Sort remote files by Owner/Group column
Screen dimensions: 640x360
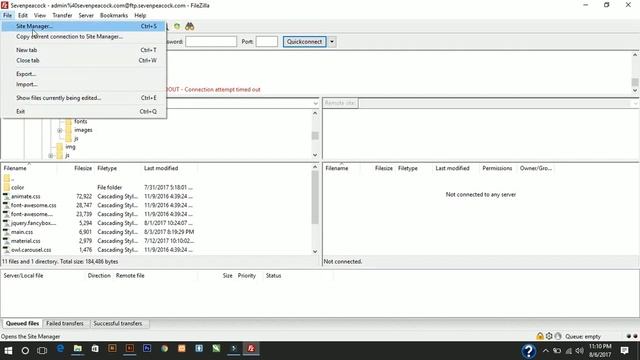536,168
